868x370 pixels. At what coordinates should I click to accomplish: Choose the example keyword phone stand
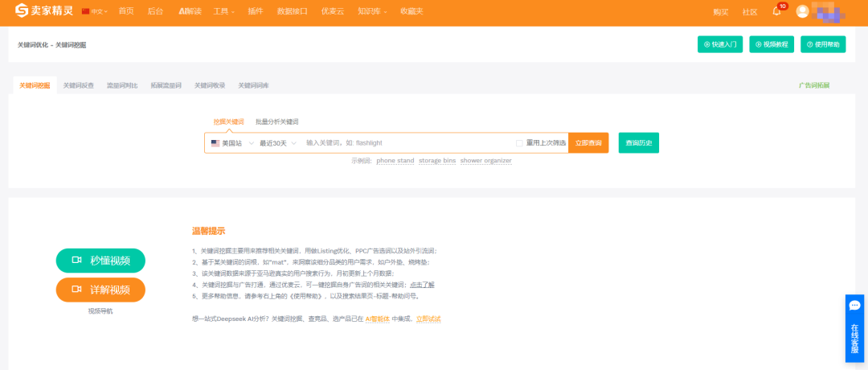395,161
